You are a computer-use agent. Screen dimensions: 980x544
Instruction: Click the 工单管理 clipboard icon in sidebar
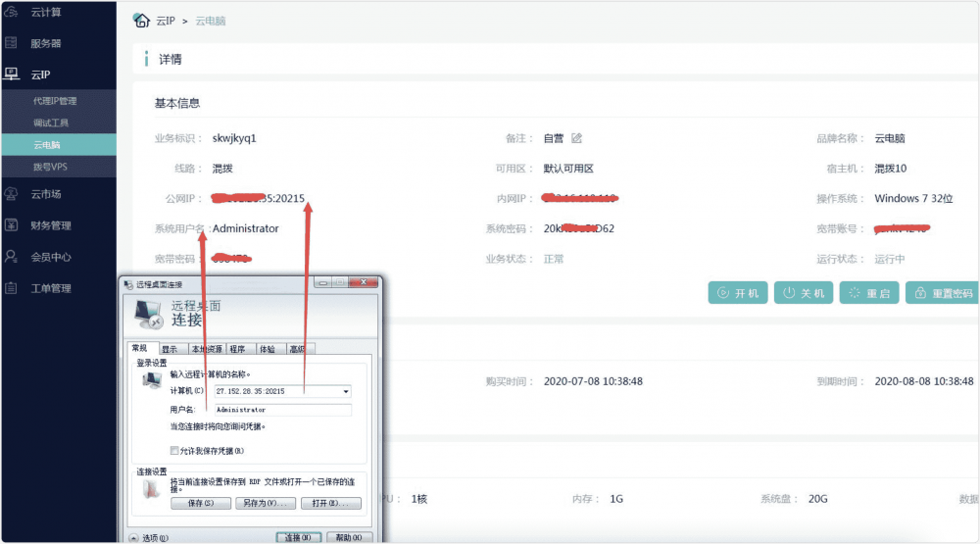[12, 288]
